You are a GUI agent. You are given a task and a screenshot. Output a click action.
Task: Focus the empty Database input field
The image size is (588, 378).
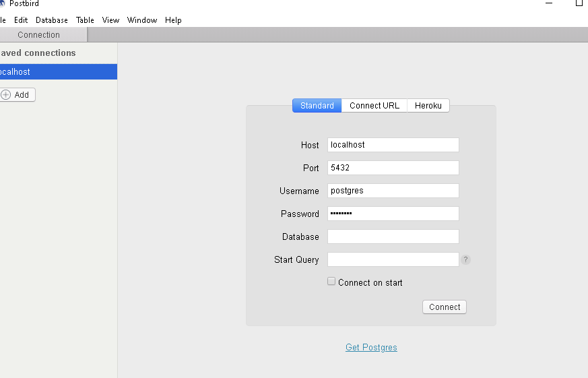click(393, 237)
